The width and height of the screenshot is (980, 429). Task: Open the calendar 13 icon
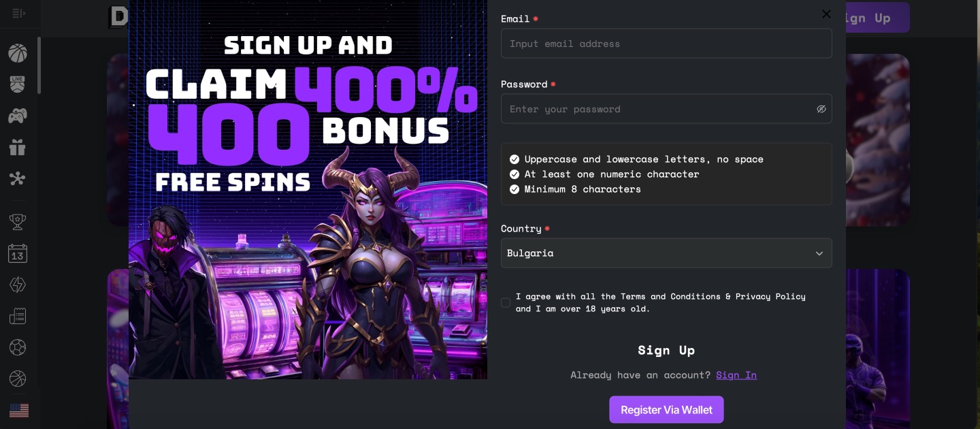click(18, 253)
